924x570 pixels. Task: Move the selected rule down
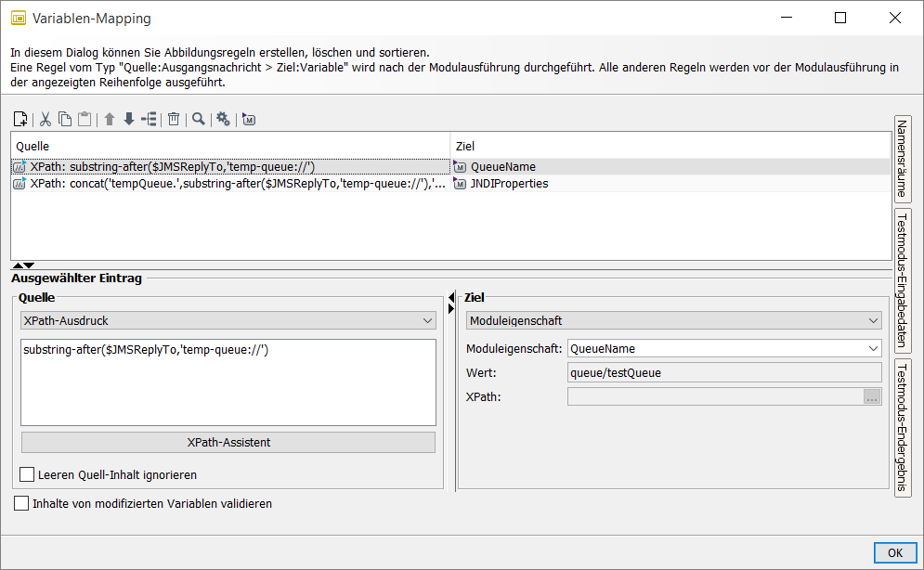pyautogui.click(x=129, y=119)
